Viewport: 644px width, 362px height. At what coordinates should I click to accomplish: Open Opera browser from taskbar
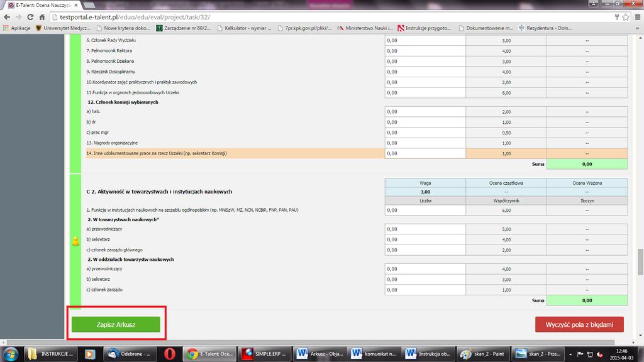coord(170,354)
